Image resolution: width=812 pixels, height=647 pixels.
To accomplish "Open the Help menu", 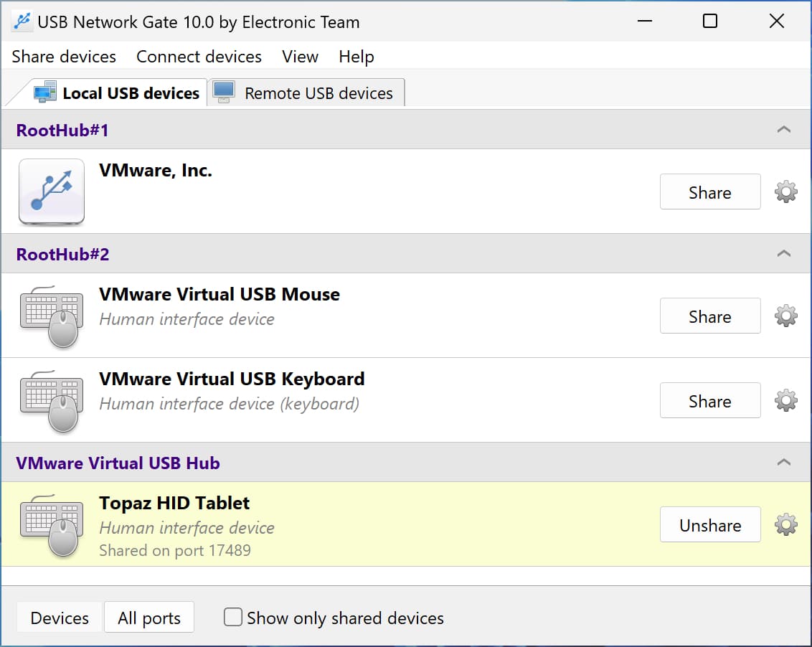I will (x=357, y=57).
